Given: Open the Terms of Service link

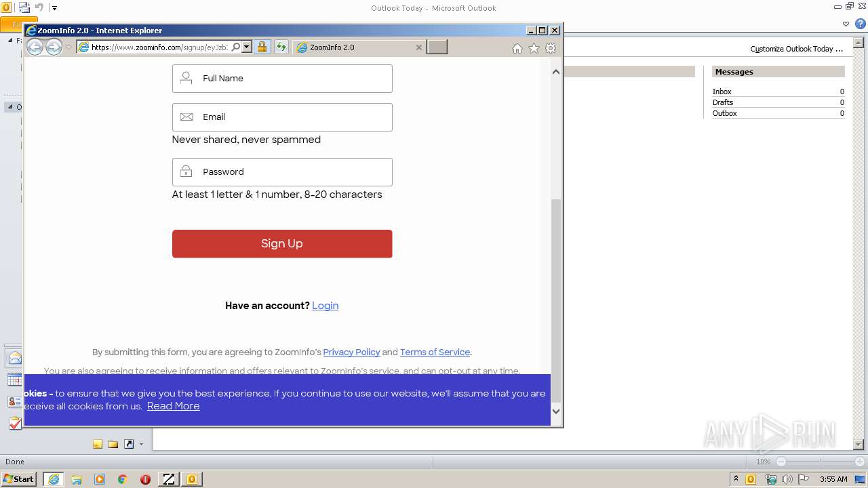Looking at the screenshot, I should pos(435,352).
